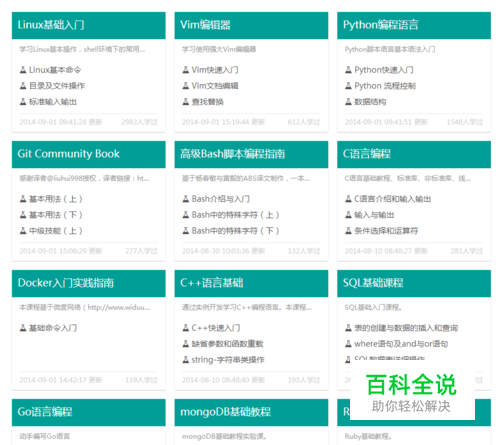Open the SQL基础课程 course header
Image resolution: width=500 pixels, height=445 pixels.
pyautogui.click(x=414, y=283)
